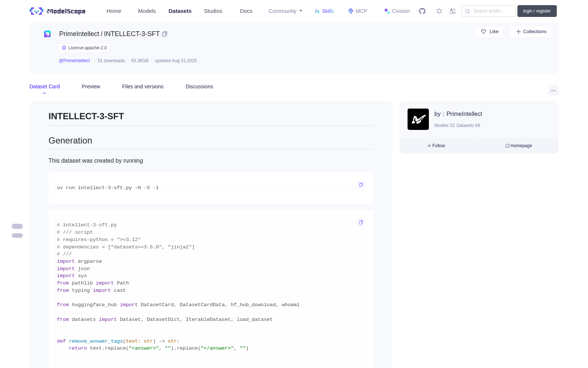Open the @PrimeIntellect profile link
The height and width of the screenshot is (368, 588).
tap(74, 61)
